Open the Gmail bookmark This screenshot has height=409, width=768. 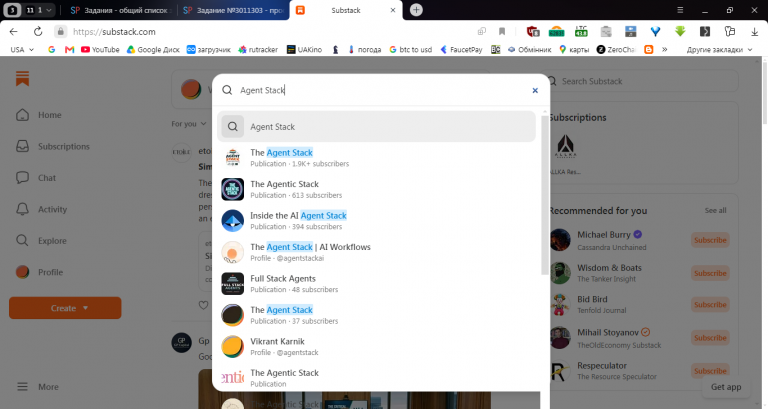69,49
